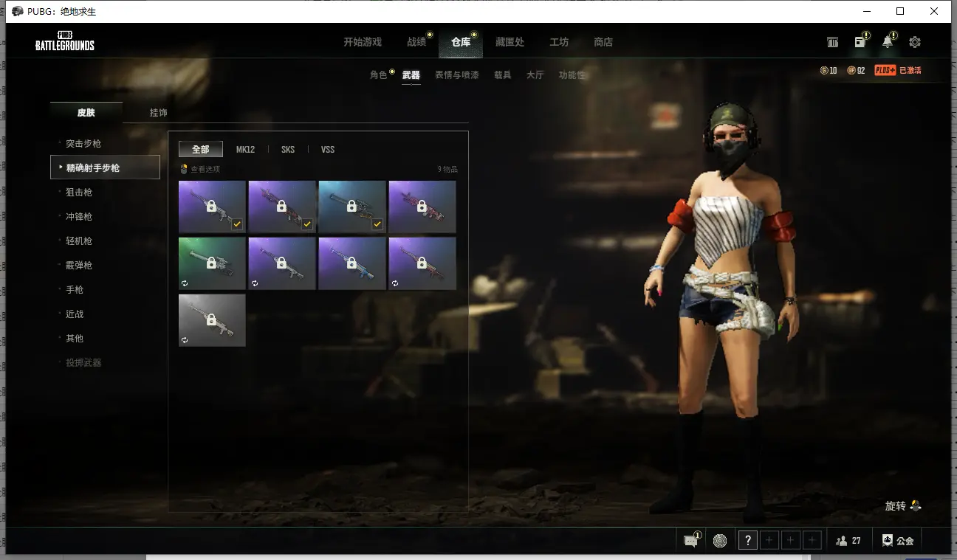Image resolution: width=957 pixels, height=560 pixels.
Task: Toggle checkmark on the second skin tile
Action: click(x=307, y=224)
